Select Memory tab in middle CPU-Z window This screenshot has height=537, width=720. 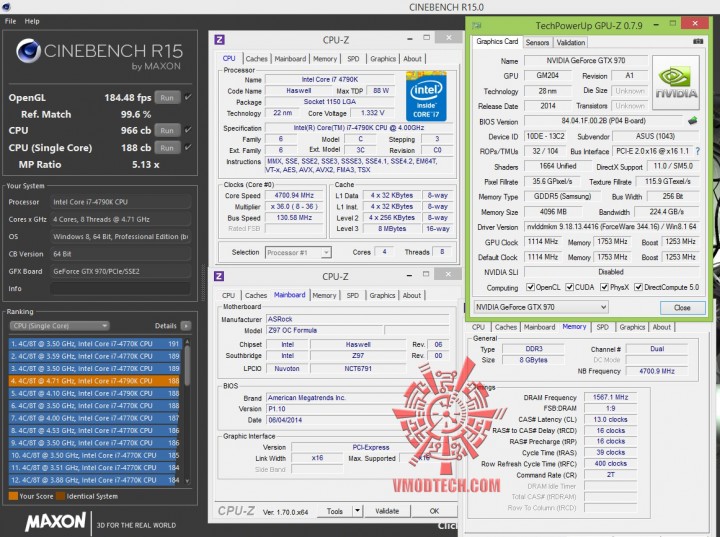pos(324,295)
